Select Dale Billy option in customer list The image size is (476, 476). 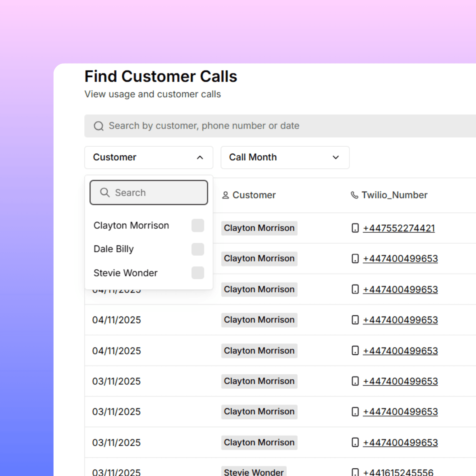114,249
